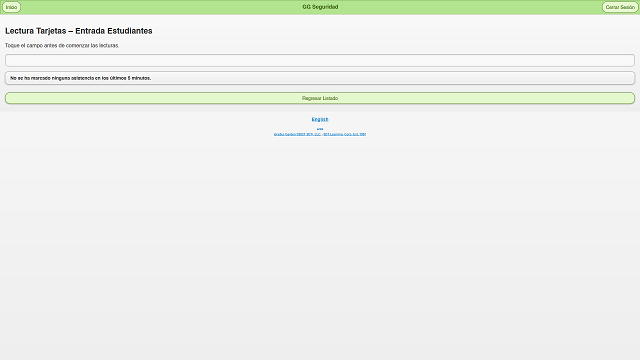Click the Regresar Listado button
The image size is (640, 360).
320,98
